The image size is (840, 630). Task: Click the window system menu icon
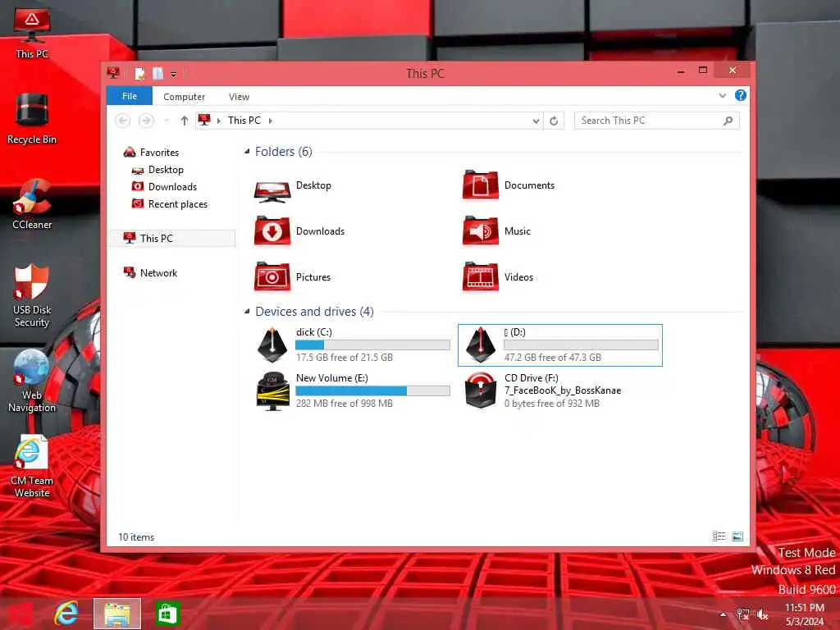click(x=113, y=73)
